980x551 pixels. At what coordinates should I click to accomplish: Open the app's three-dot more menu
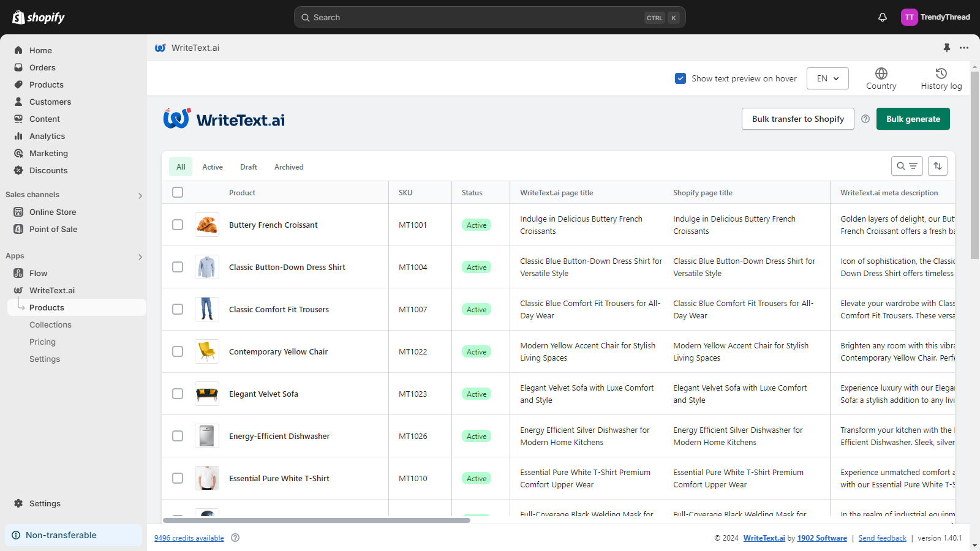[x=964, y=48]
